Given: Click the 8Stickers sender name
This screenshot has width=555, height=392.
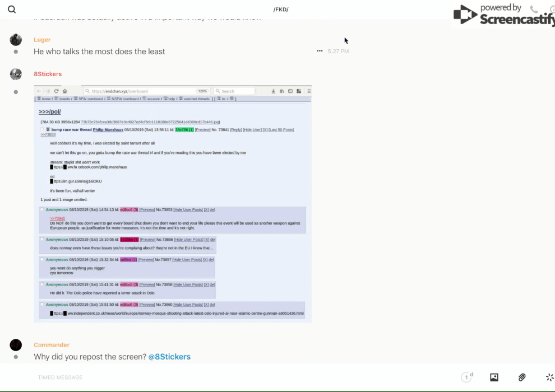Looking at the screenshot, I should (x=48, y=74).
